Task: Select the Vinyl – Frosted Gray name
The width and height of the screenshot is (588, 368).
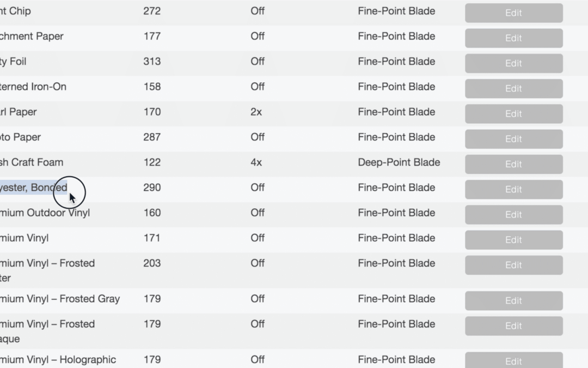Action: click(60, 299)
